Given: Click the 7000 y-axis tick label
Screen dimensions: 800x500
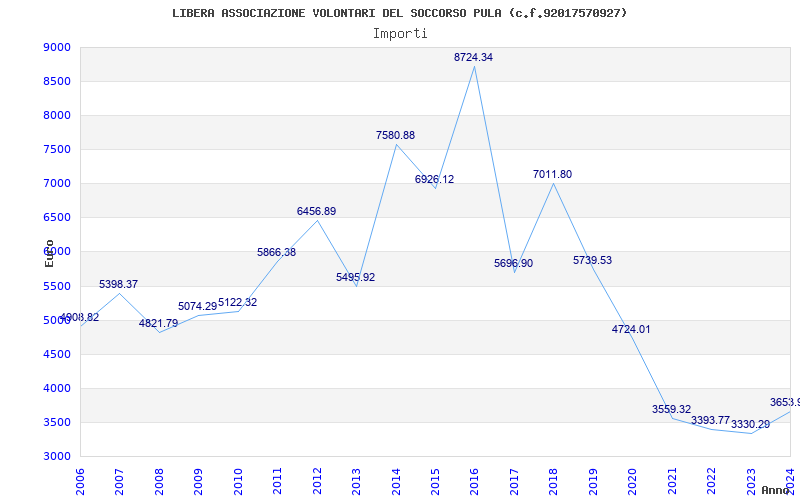Looking at the screenshot, I should (57, 184).
